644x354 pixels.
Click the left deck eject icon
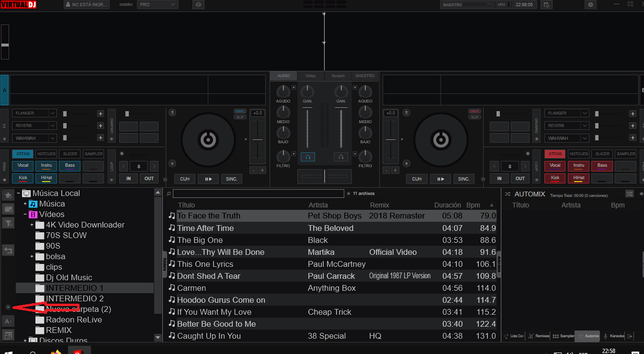(172, 113)
